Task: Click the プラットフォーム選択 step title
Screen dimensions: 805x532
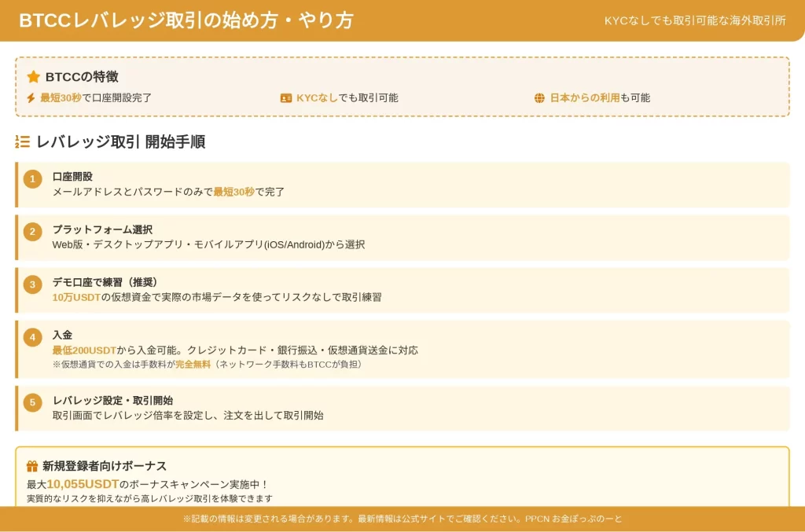Action: 103,229
